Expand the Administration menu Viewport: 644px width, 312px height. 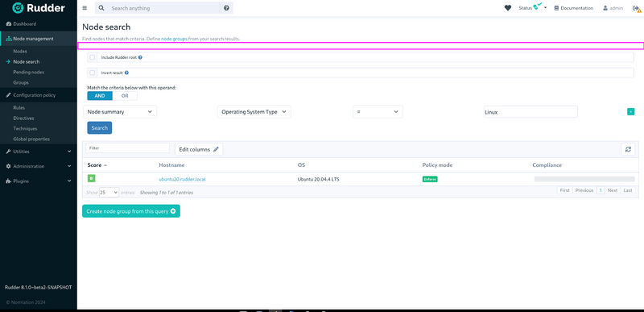(38, 167)
